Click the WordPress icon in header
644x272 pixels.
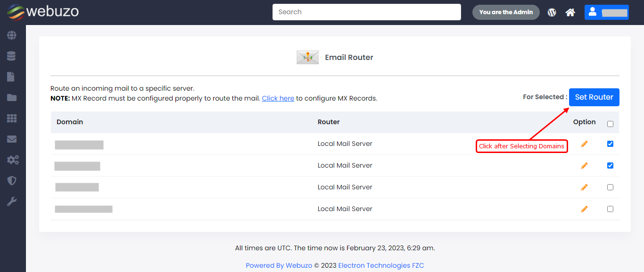tap(552, 12)
